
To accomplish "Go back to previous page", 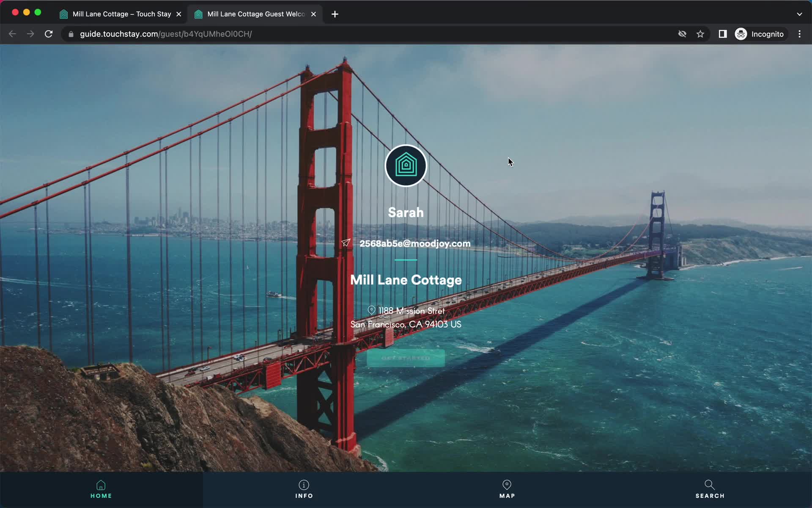I will (x=12, y=34).
